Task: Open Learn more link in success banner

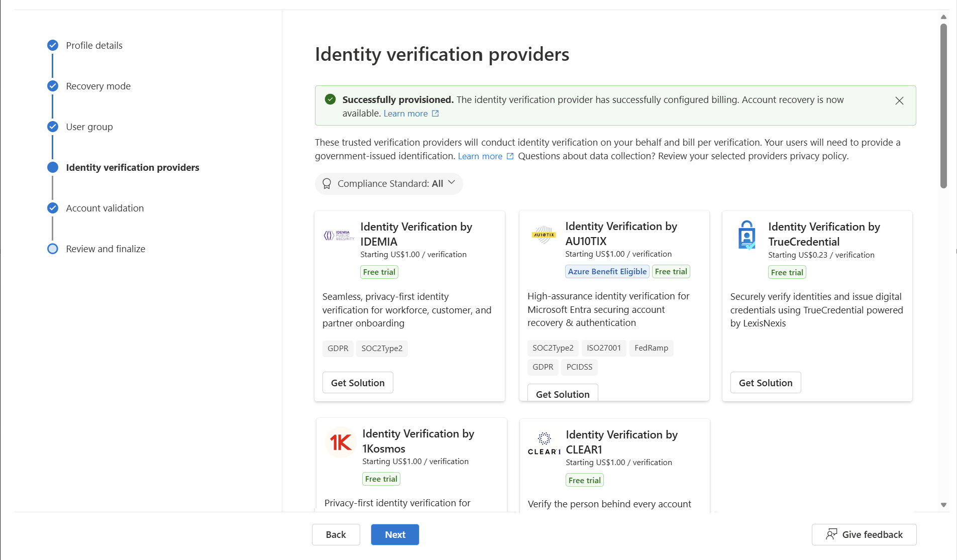Action: (x=406, y=114)
